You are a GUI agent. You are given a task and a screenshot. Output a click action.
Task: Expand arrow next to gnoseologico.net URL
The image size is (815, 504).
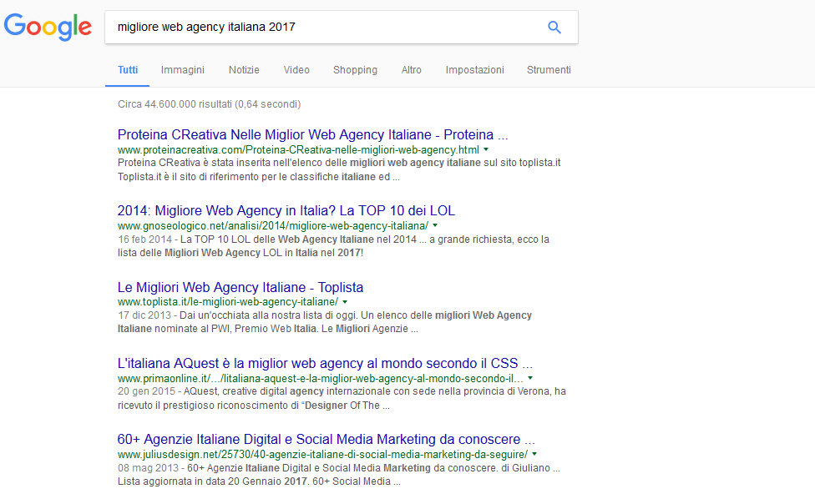pyautogui.click(x=435, y=226)
